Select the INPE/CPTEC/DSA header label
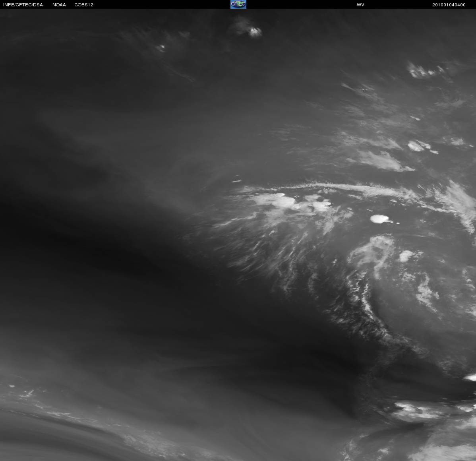This screenshot has width=476, height=461. (23, 5)
